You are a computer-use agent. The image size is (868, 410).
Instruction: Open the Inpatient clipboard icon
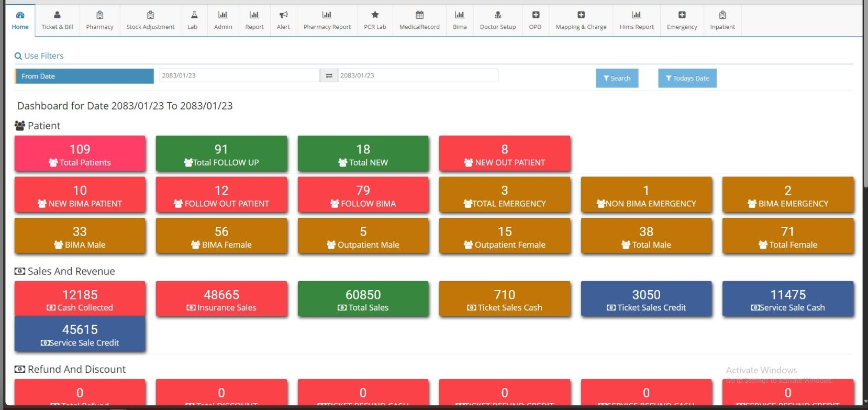pyautogui.click(x=722, y=15)
